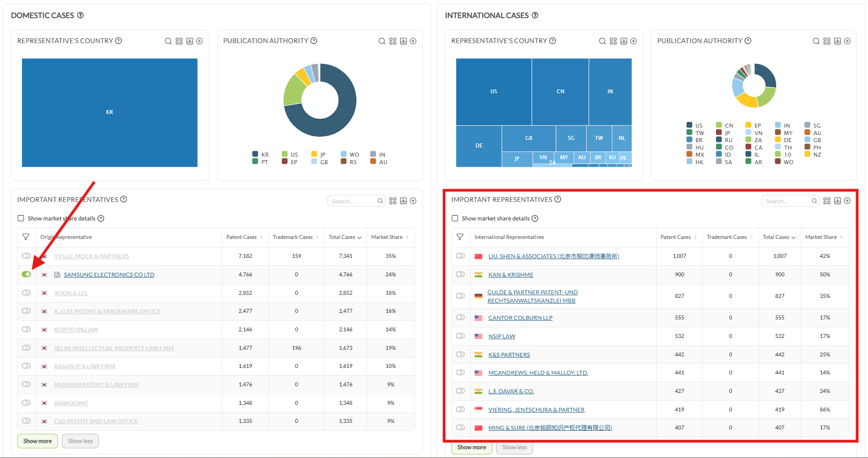This screenshot has width=868, height=458.
Task: Open grid view icon in domestic Publication Authority
Action: [392, 41]
